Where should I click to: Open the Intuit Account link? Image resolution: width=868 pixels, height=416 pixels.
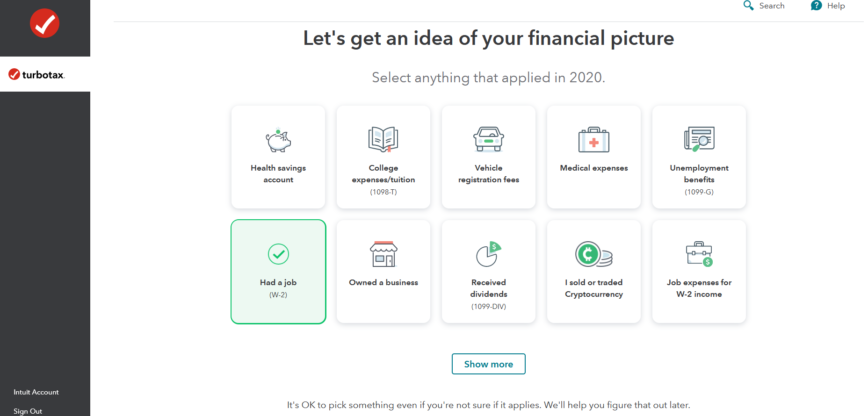point(36,392)
